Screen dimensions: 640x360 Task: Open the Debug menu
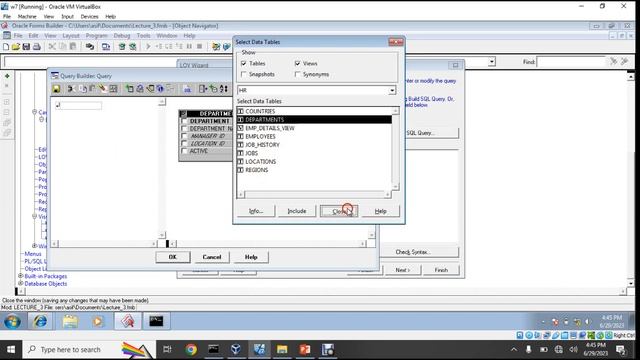122,36
